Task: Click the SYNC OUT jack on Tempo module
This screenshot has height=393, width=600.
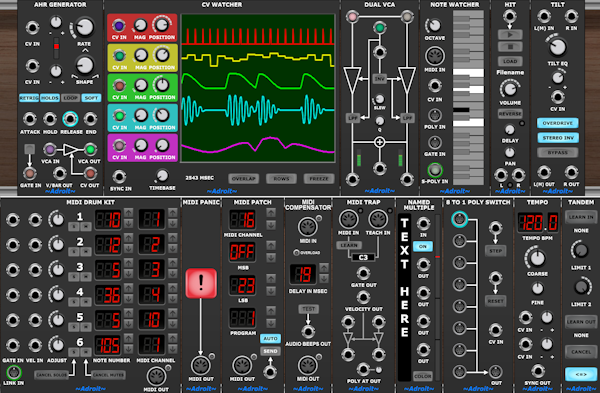Action: point(537,370)
